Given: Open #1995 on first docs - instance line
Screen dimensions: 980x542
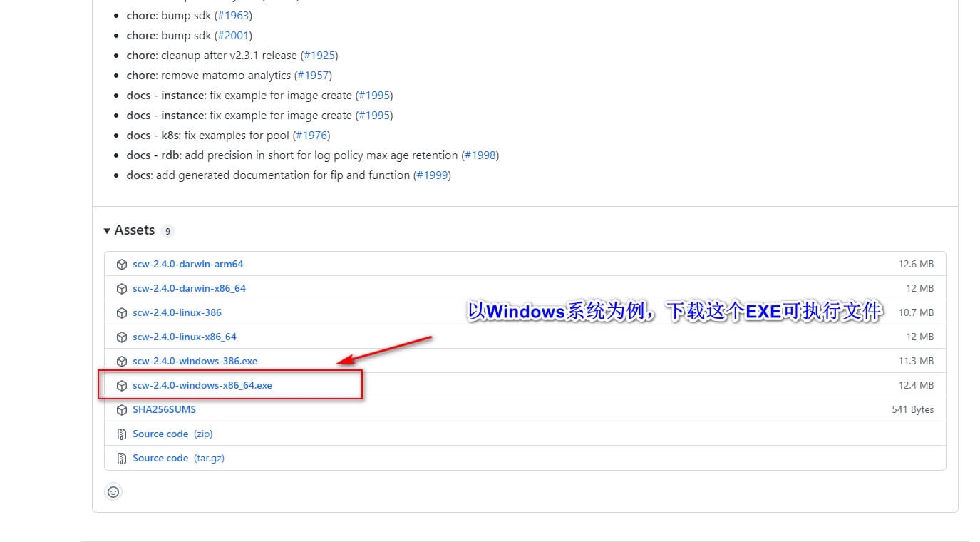Looking at the screenshot, I should 373,95.
